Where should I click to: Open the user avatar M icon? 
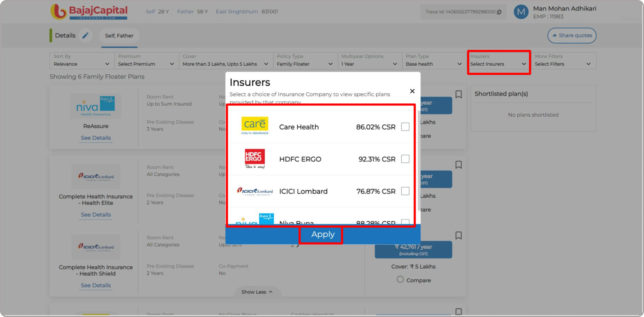pos(521,12)
